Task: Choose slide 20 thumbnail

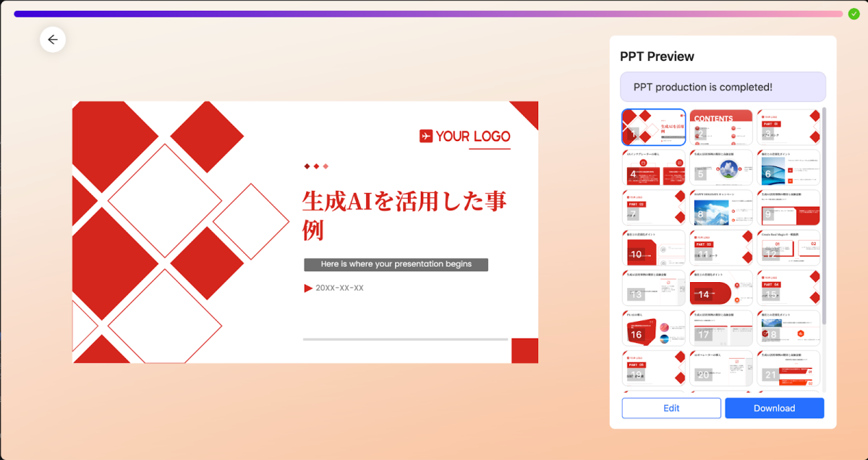Action: coord(720,370)
